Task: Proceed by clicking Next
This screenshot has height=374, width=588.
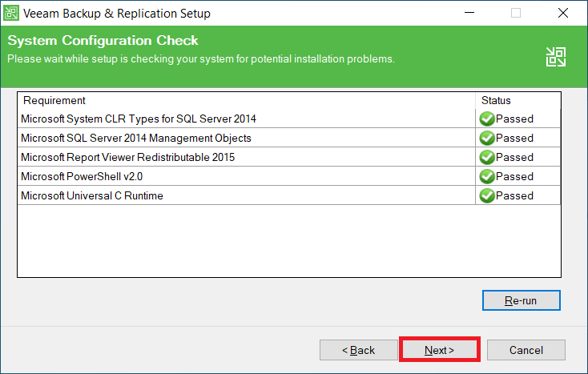Action: pyautogui.click(x=439, y=350)
